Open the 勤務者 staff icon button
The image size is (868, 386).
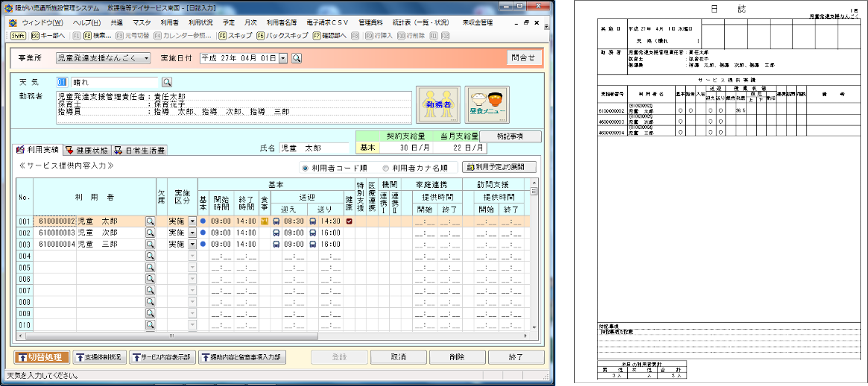tap(438, 104)
